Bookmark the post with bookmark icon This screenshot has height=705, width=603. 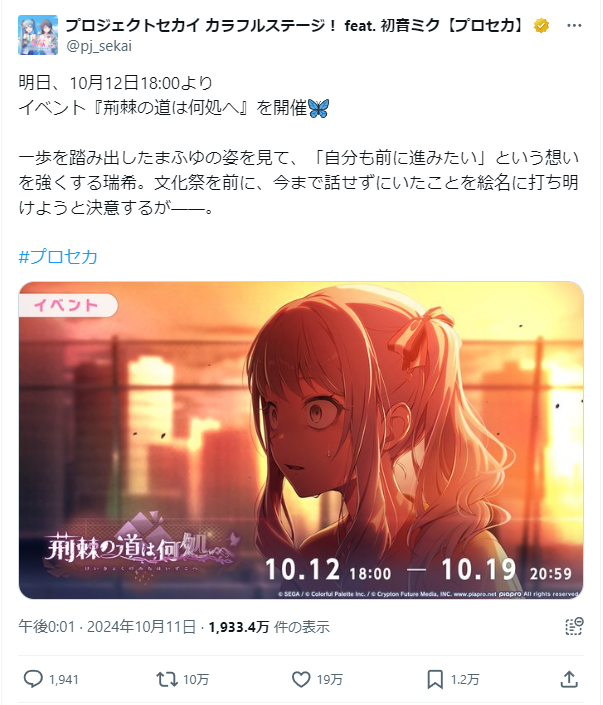click(x=435, y=679)
